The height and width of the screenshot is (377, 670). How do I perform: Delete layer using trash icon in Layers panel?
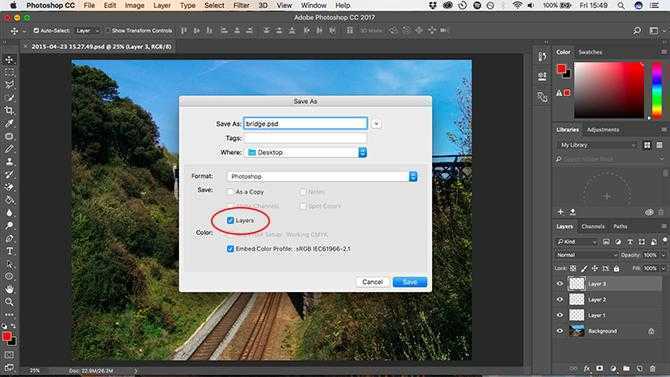652,368
